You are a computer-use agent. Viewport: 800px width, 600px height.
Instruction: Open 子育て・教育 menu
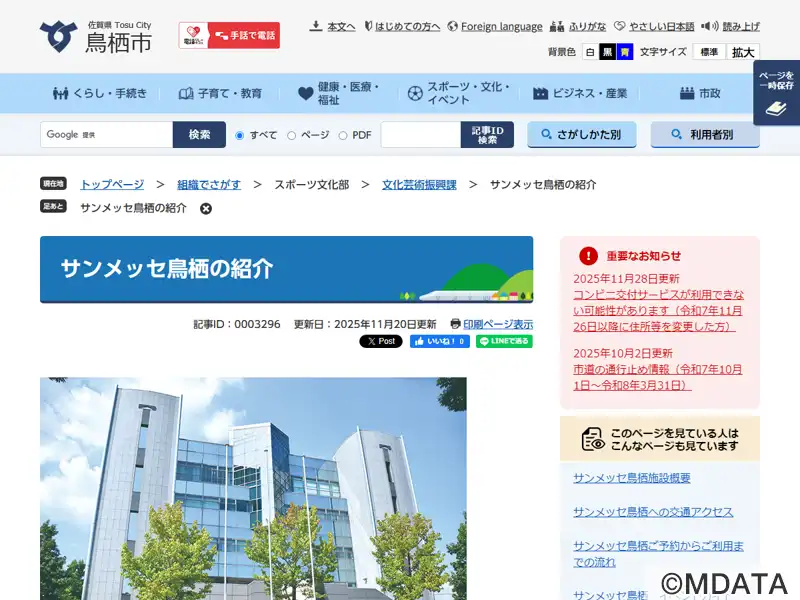click(220, 93)
